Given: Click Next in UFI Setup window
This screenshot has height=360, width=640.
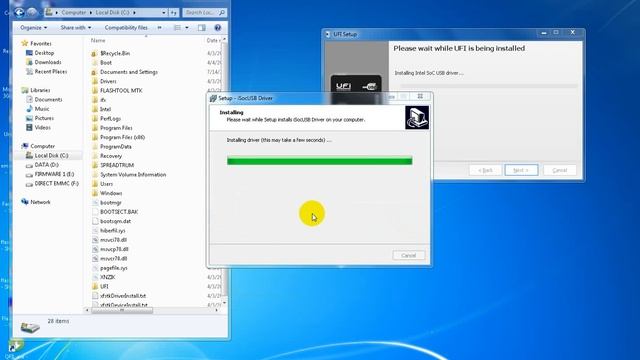Looking at the screenshot, I should click(521, 170).
